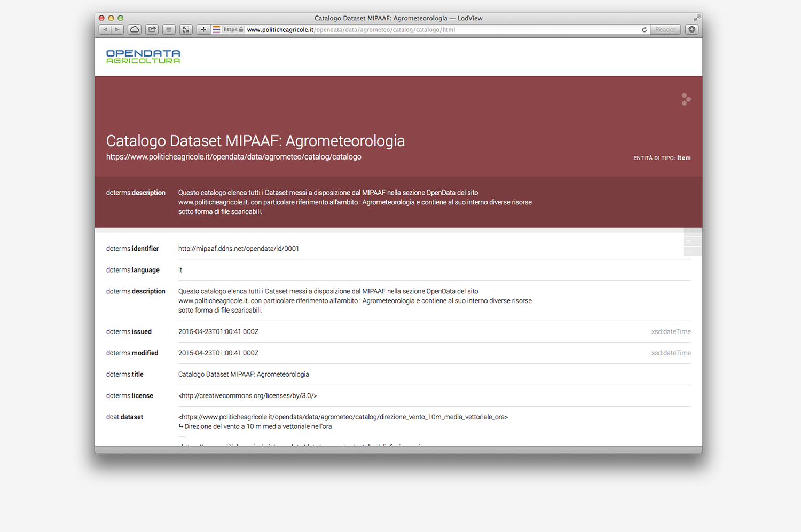Go forward with Safari's forward arrow
Image resolution: width=801 pixels, height=532 pixels.
pos(117,29)
